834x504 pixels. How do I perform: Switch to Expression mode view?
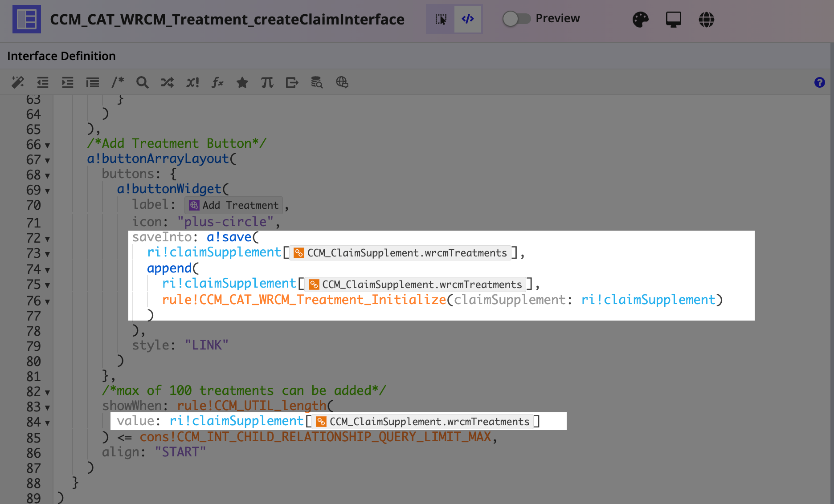tap(468, 19)
